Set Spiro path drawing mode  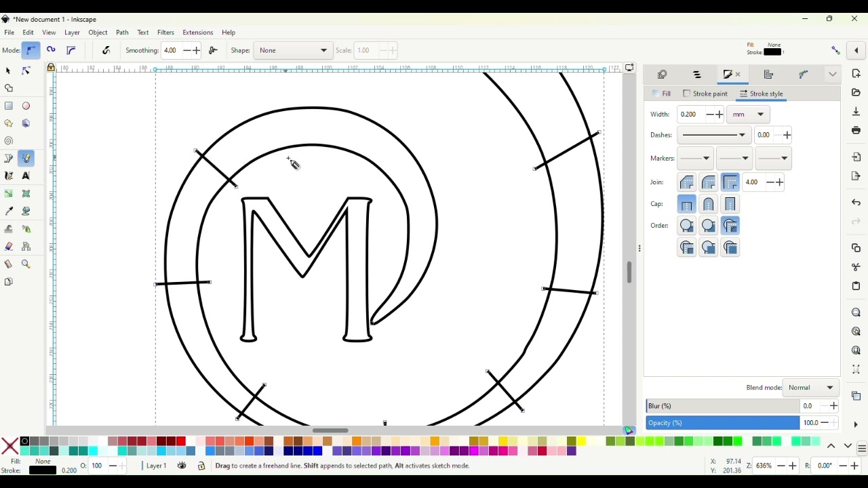(52, 51)
